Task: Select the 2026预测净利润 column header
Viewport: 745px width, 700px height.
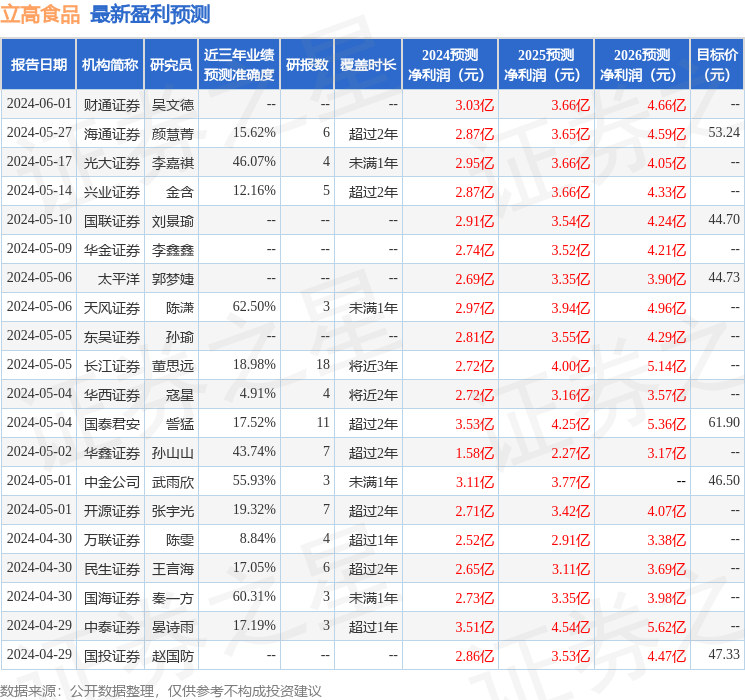Action: pyautogui.click(x=642, y=65)
